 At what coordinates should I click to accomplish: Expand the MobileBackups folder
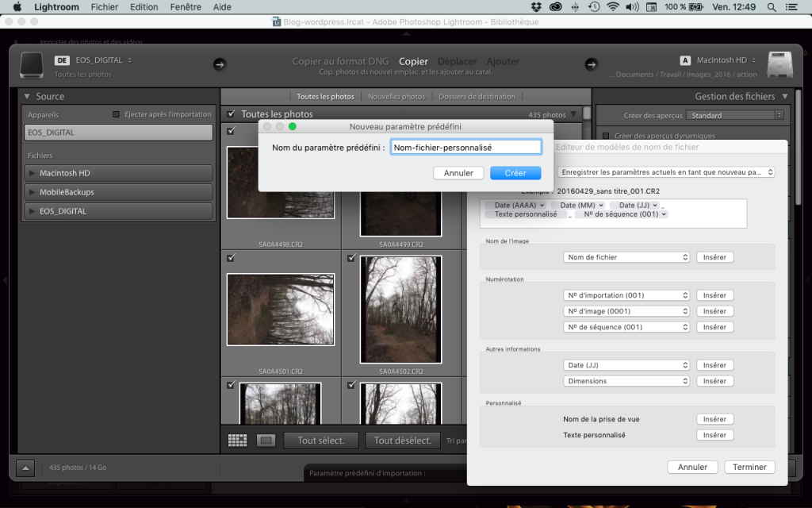coord(32,192)
